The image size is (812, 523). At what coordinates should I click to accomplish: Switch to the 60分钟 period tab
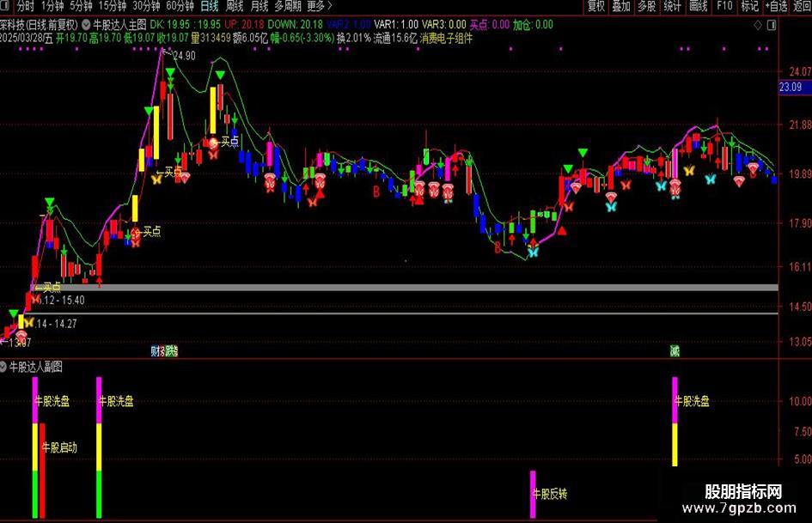(180, 6)
